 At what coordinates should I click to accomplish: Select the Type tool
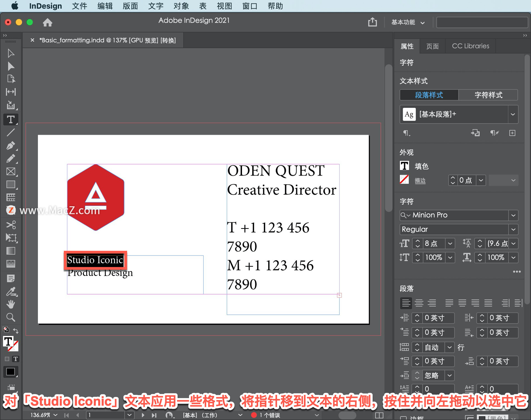click(11, 119)
